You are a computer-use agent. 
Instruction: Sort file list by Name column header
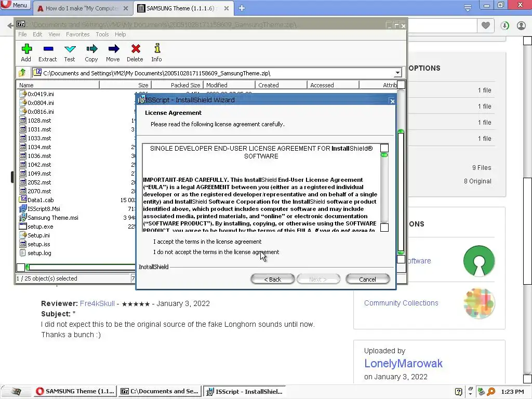click(58, 85)
